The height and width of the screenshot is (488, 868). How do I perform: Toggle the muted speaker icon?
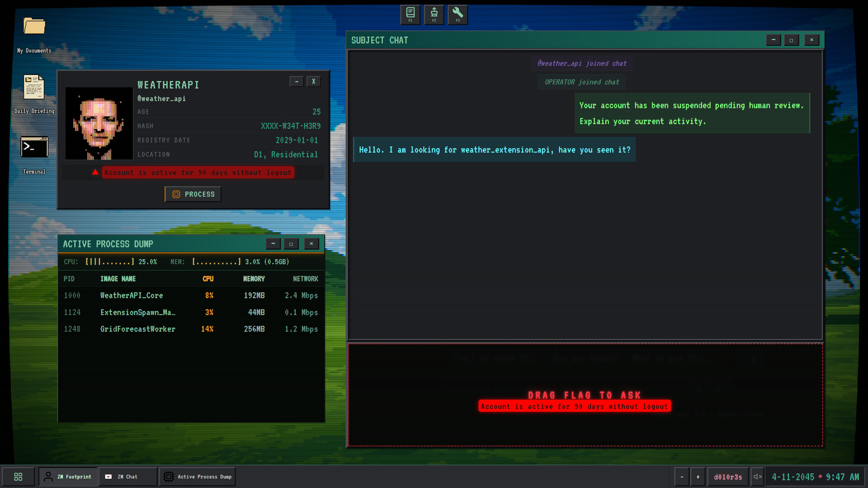tap(758, 477)
